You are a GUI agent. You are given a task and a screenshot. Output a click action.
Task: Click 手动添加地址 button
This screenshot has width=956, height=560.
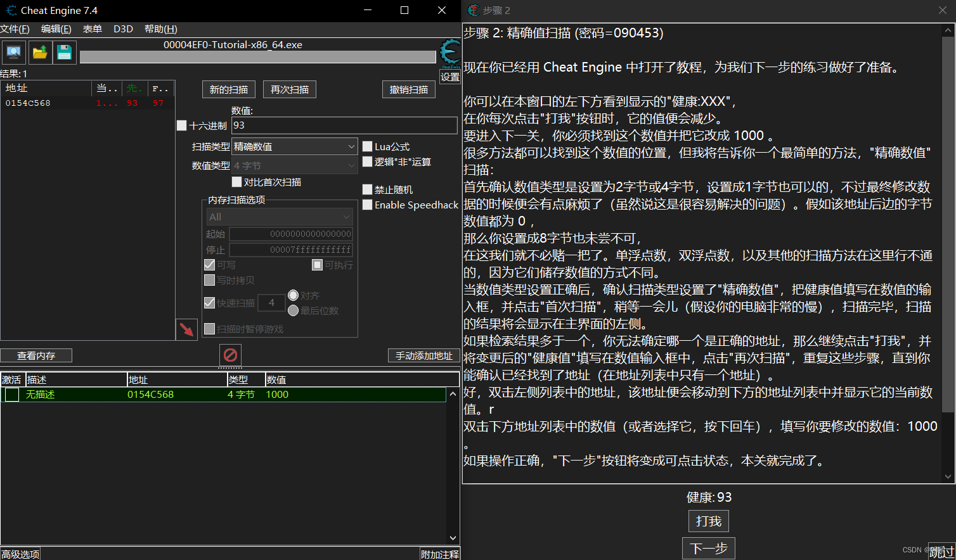423,355
